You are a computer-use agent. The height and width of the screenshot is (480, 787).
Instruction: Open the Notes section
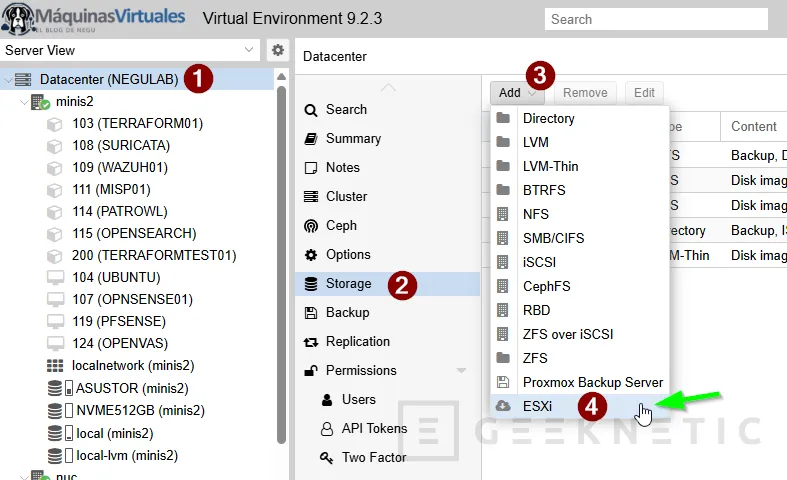point(343,168)
